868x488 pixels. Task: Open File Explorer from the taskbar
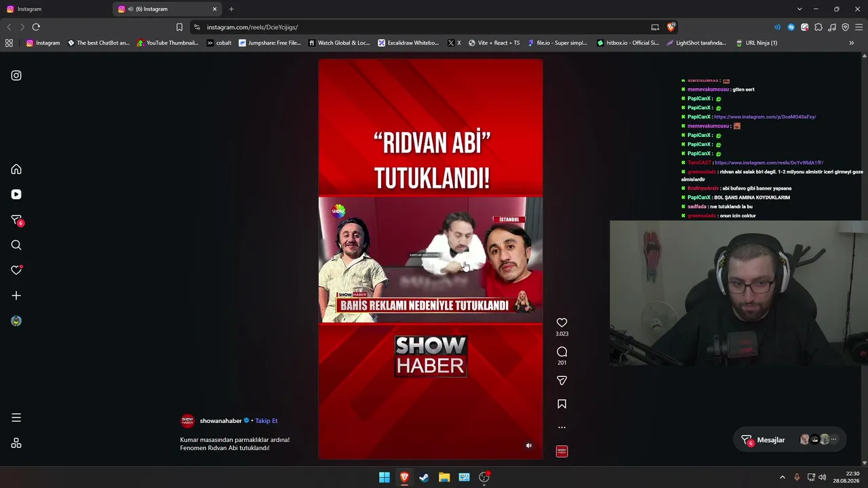point(444,477)
